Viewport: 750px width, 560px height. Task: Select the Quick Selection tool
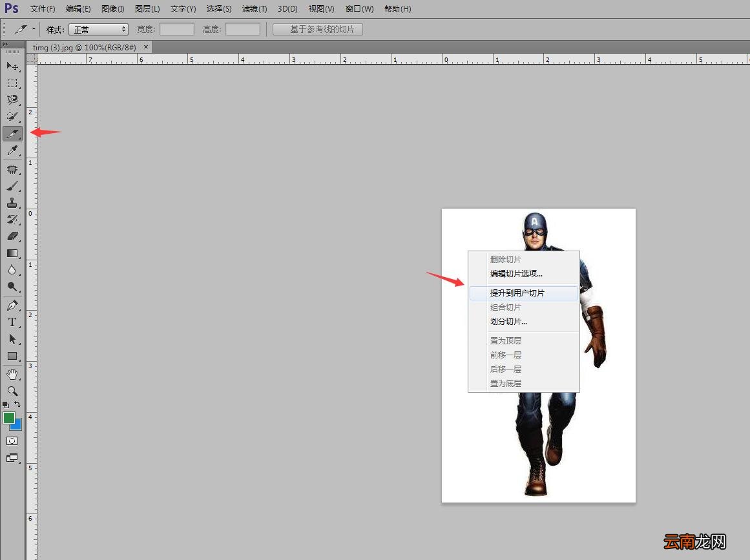click(12, 117)
